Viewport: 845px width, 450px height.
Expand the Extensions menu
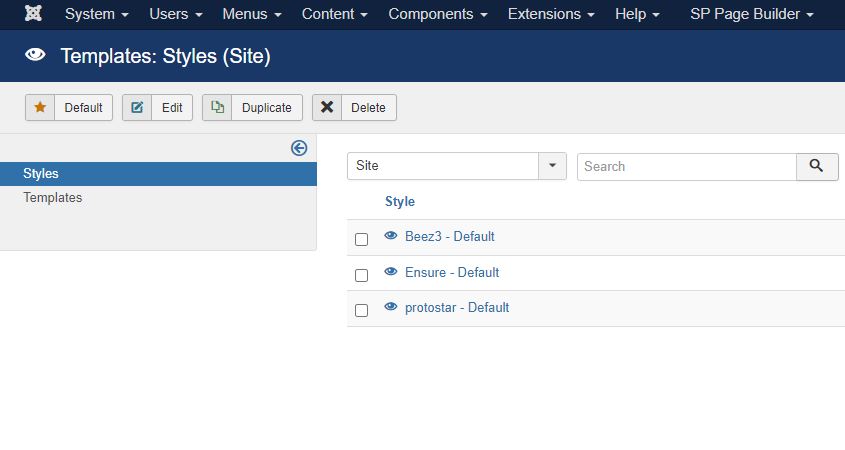(551, 14)
